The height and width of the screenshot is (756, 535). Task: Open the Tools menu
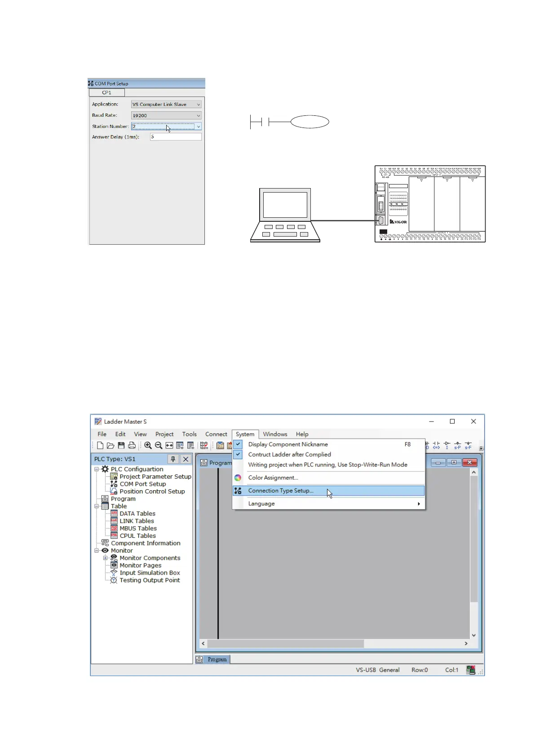coord(189,434)
